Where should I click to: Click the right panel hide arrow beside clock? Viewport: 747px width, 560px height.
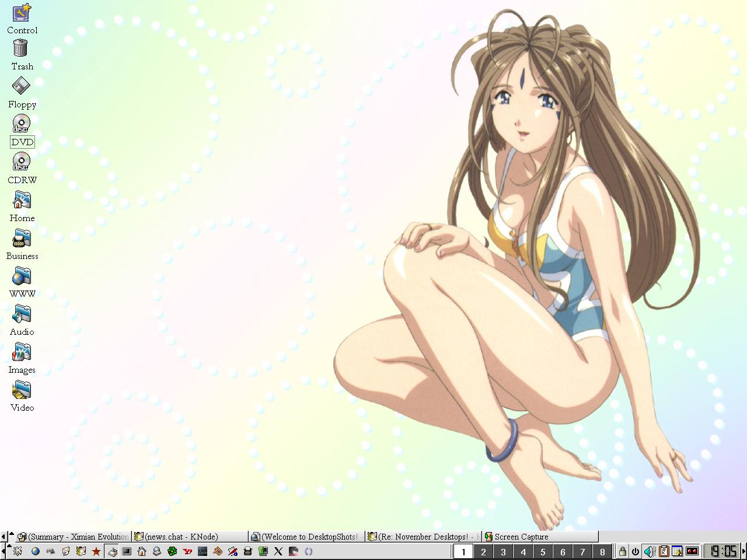(x=743, y=551)
